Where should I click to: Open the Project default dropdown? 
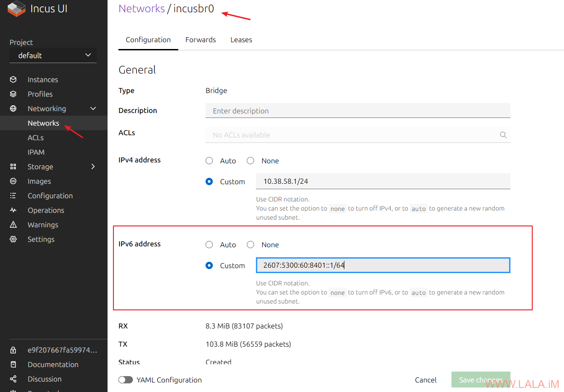click(x=53, y=55)
